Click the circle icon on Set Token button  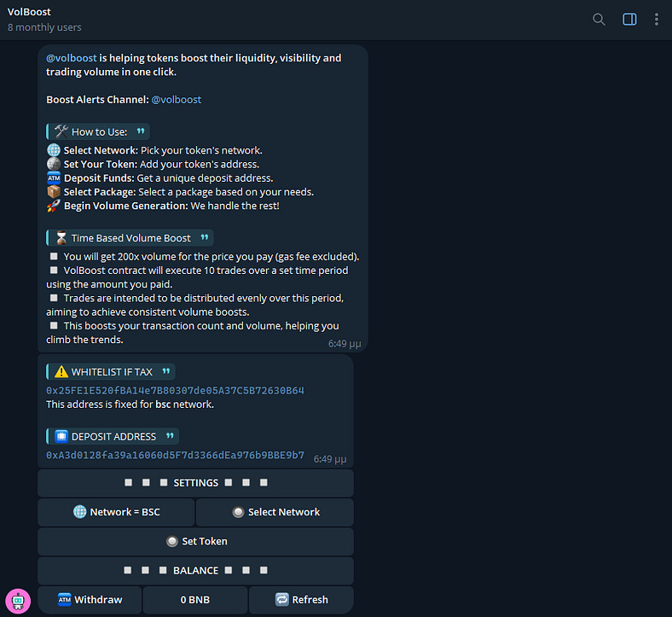(x=172, y=542)
